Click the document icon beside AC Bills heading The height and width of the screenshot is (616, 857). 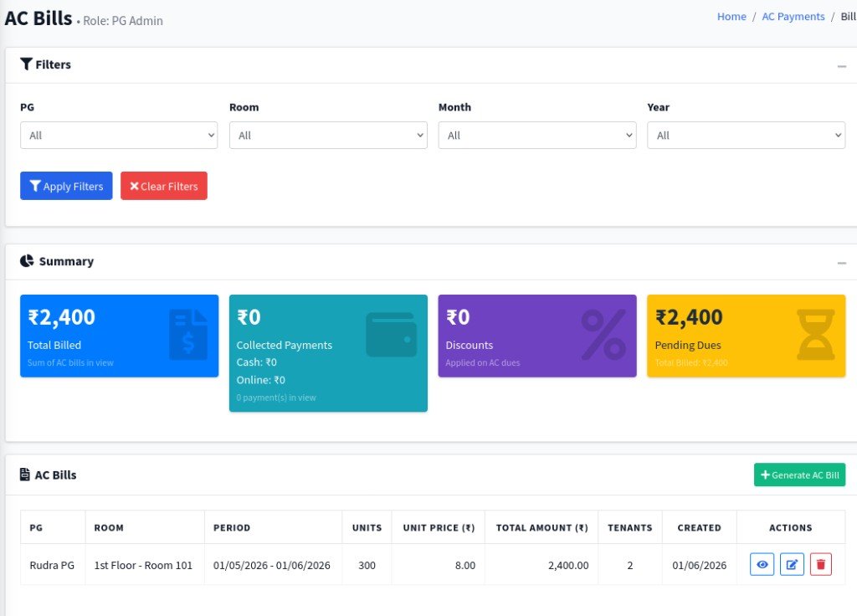click(24, 475)
